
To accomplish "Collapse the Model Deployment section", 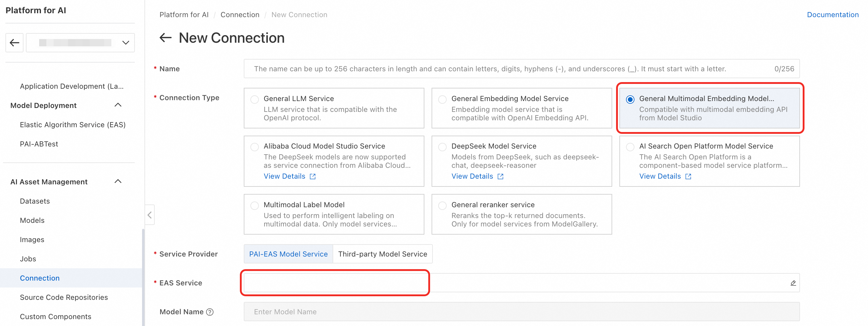I will click(x=118, y=105).
